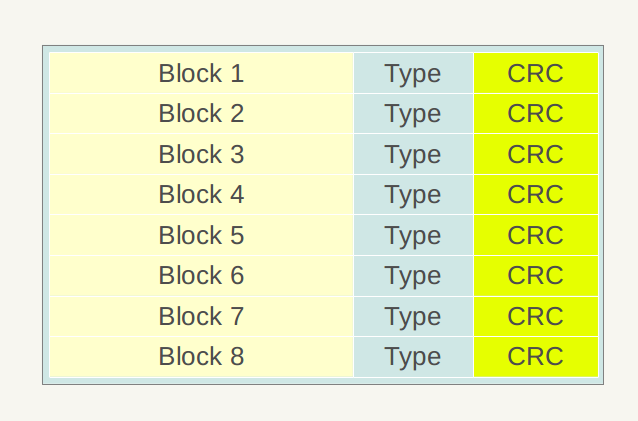Click the Block 5 cell

coord(201,235)
